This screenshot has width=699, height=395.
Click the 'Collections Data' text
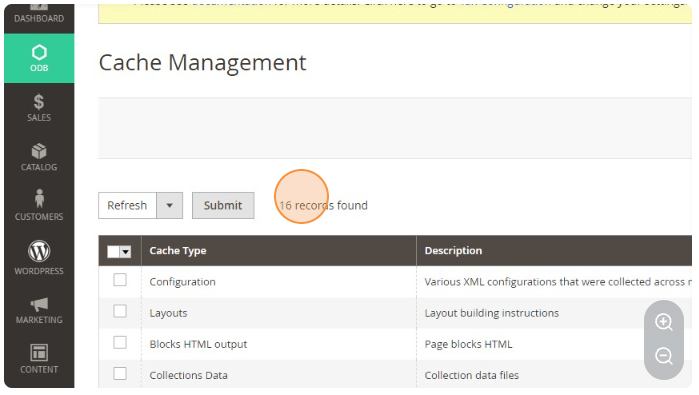188,375
